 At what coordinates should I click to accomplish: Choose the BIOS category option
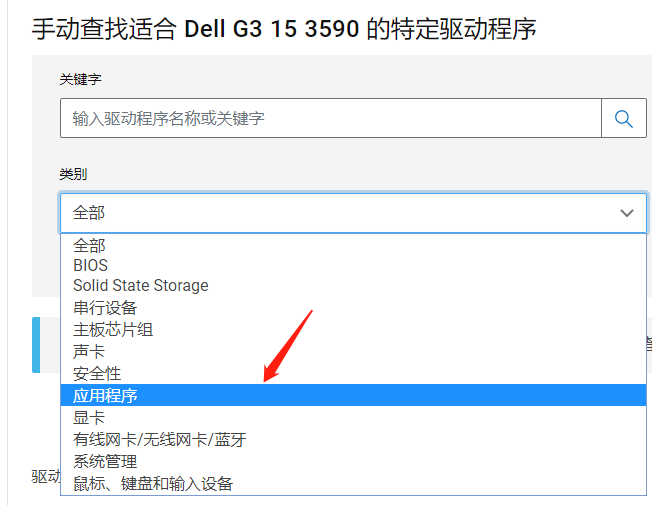(90, 265)
